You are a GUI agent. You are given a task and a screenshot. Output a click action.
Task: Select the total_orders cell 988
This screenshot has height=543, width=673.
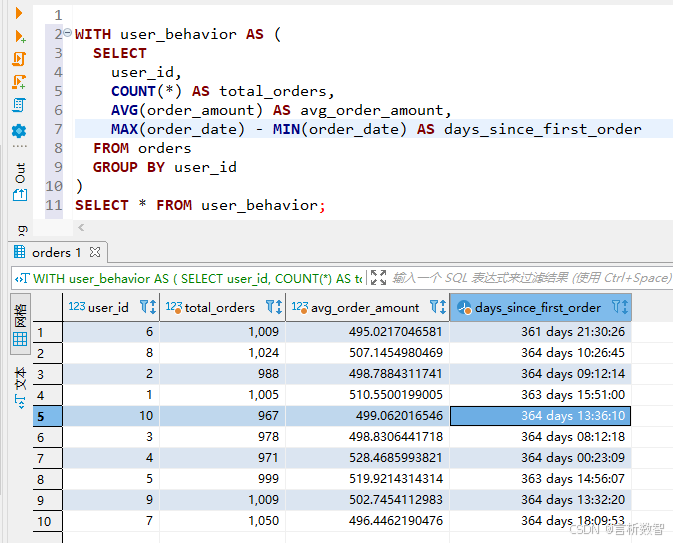[x=222, y=374]
